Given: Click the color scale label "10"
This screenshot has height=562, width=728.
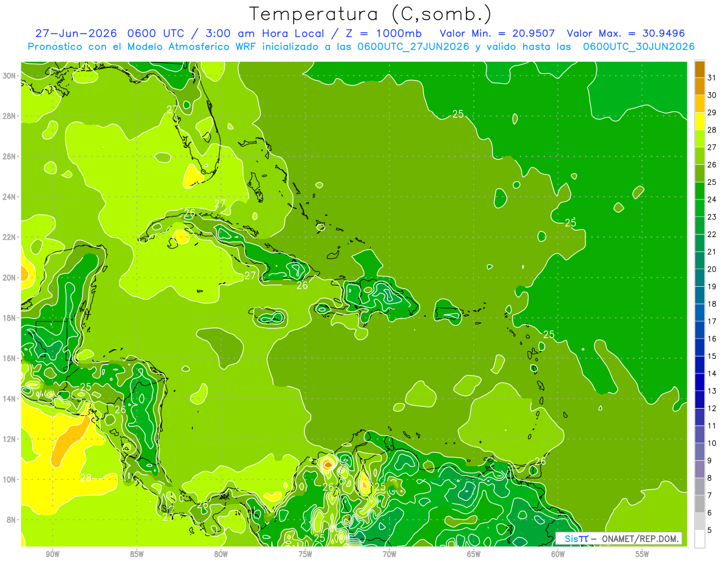Looking at the screenshot, I should 712,443.
